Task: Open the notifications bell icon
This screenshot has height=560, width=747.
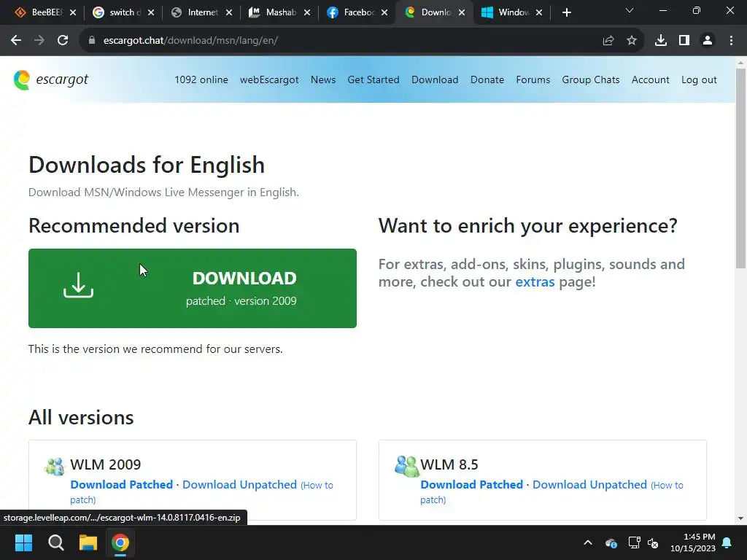Action: [x=727, y=542]
